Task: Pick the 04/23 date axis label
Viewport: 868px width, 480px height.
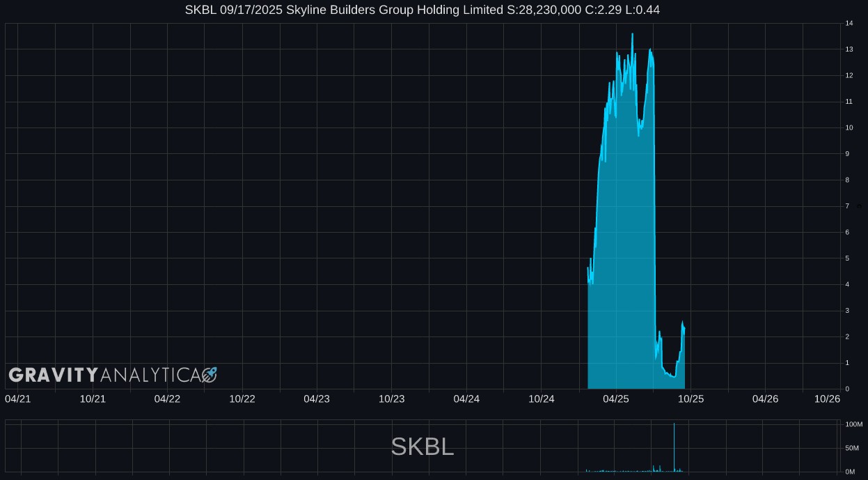Action: [317, 398]
